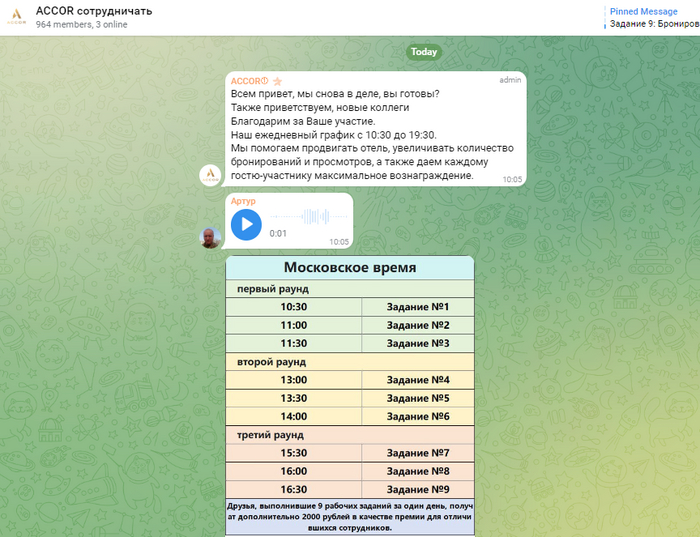Click the bonus note about 2000 рублей
Screen dimensions: 700x537
[x=350, y=517]
